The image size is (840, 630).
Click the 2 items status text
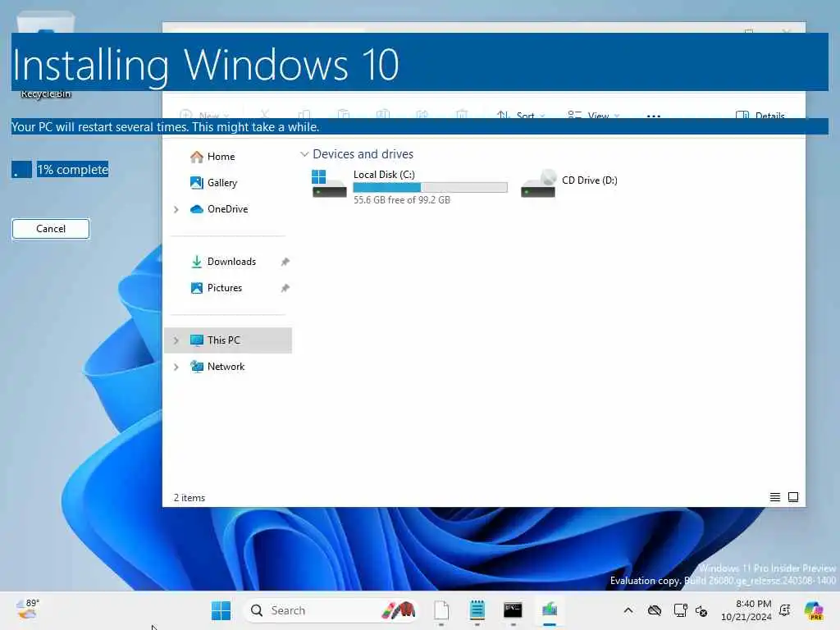point(189,498)
